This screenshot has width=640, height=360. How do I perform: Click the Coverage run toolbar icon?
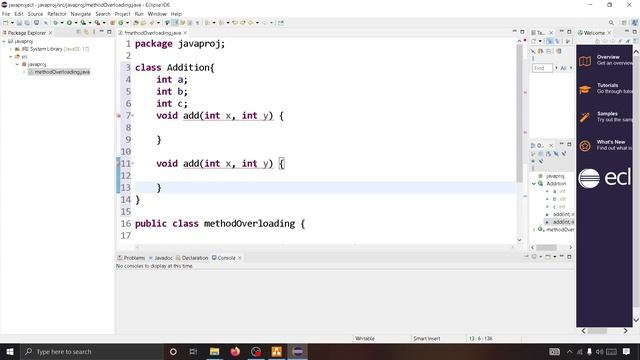(83, 23)
